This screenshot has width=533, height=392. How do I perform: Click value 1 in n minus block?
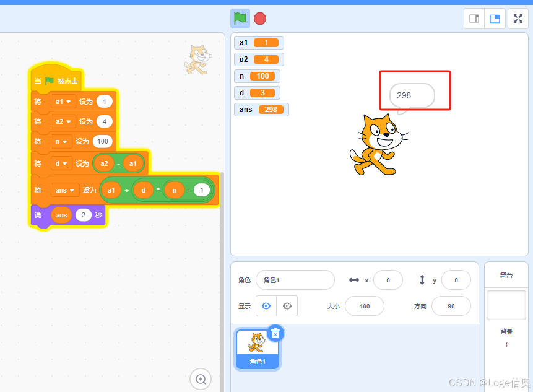pyautogui.click(x=202, y=190)
